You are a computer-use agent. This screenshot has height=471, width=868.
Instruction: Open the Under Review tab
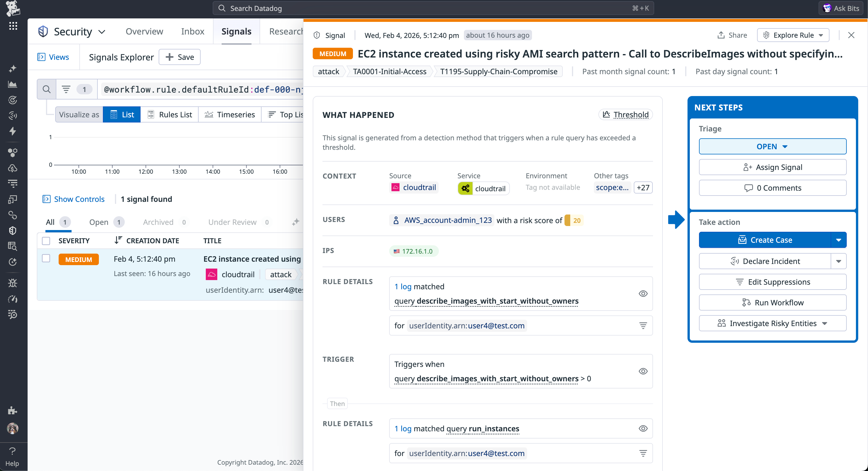(232, 222)
